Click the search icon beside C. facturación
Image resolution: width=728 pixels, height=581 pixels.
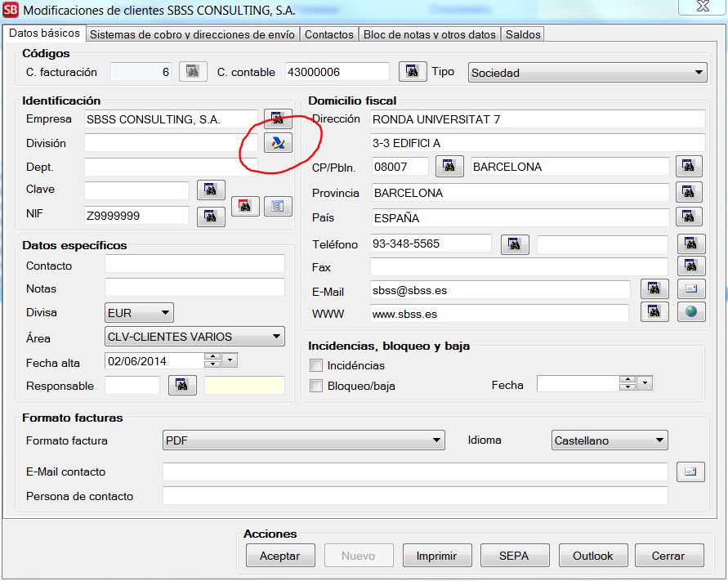[x=193, y=72]
